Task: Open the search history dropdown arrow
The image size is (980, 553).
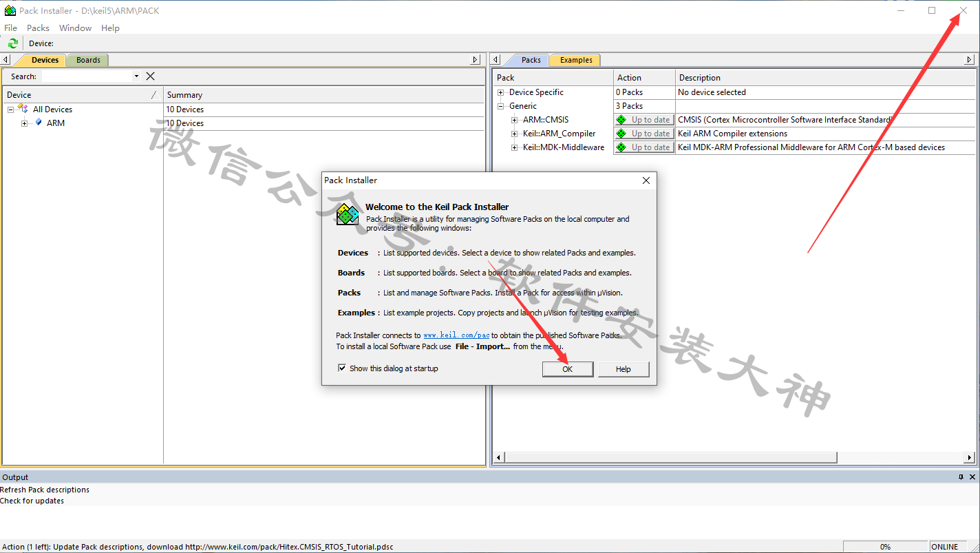Action: (x=136, y=76)
